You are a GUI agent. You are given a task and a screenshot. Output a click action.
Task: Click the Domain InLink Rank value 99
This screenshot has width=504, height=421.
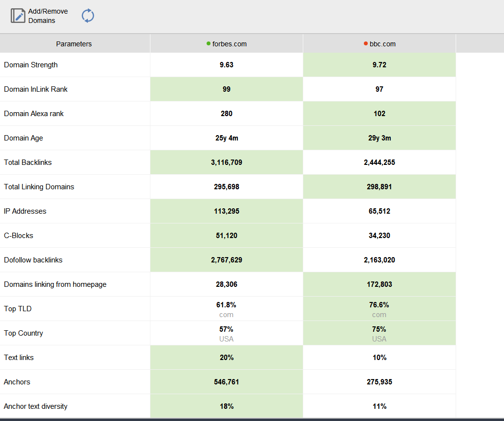click(227, 89)
